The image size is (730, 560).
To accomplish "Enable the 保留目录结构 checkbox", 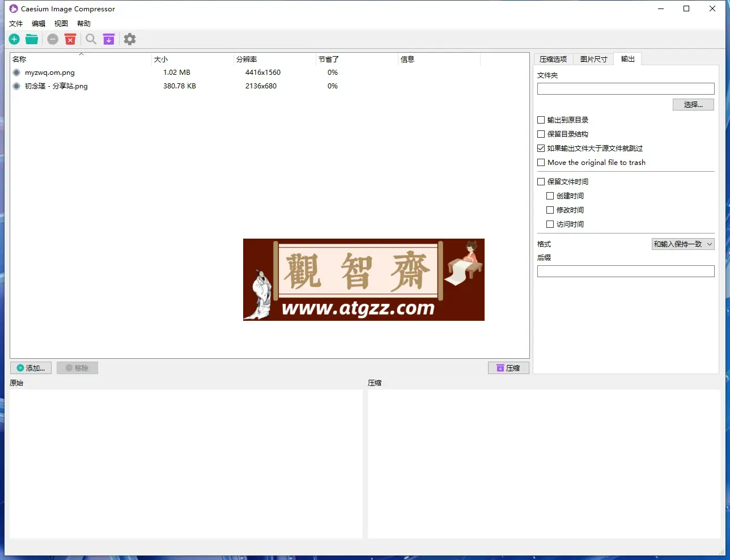I will [541, 134].
